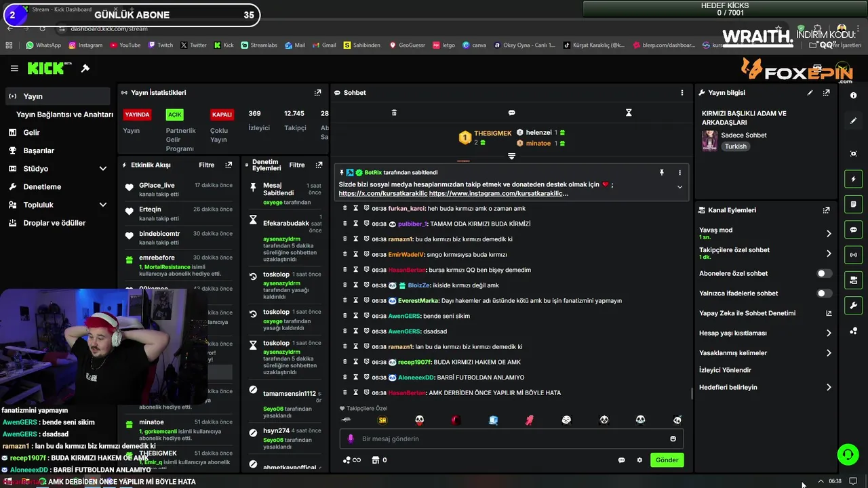This screenshot has width=868, height=488.
Task: Expand the pinned message chevron
Action: pos(679,188)
